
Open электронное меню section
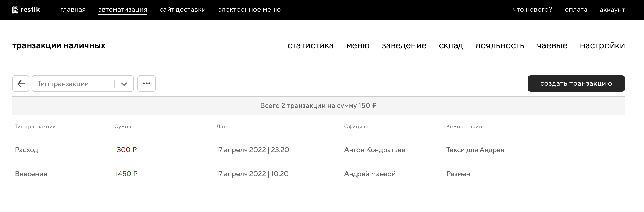tap(249, 10)
